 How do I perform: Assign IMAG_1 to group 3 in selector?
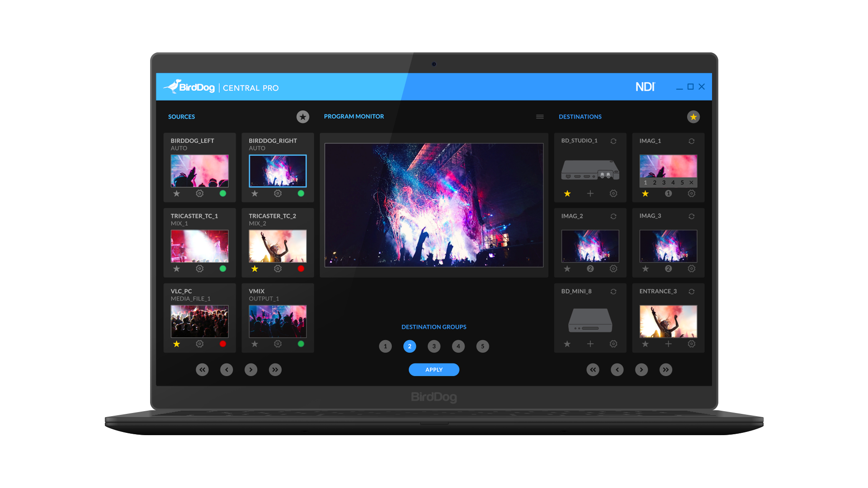click(x=664, y=183)
